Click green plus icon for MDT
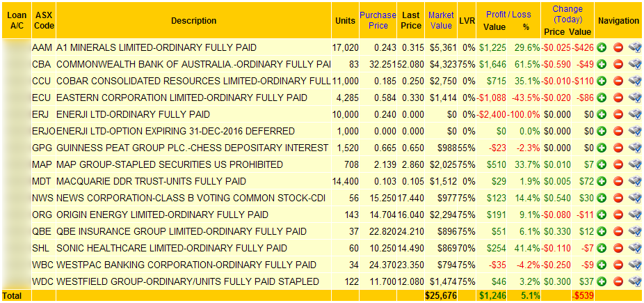The height and width of the screenshot is (303, 644). [x=602, y=181]
